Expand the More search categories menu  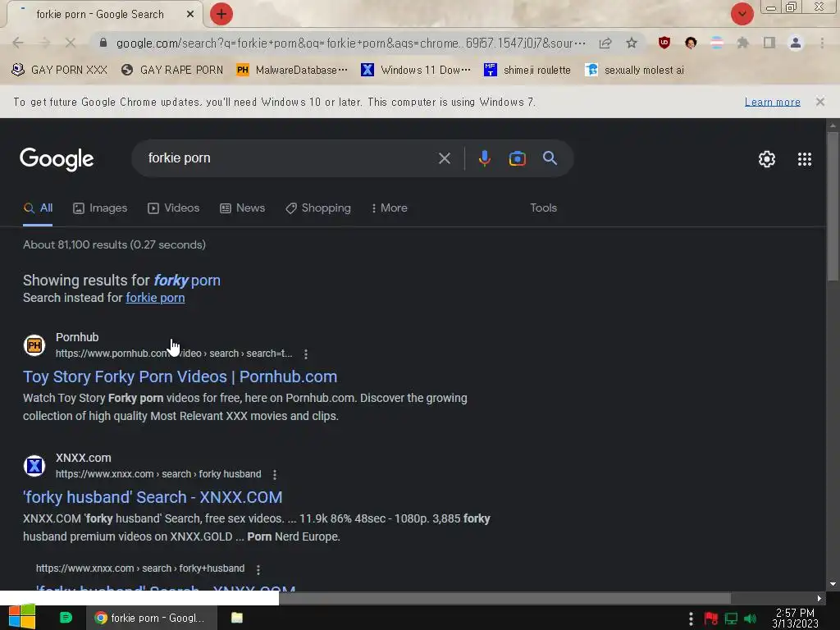[x=389, y=208]
